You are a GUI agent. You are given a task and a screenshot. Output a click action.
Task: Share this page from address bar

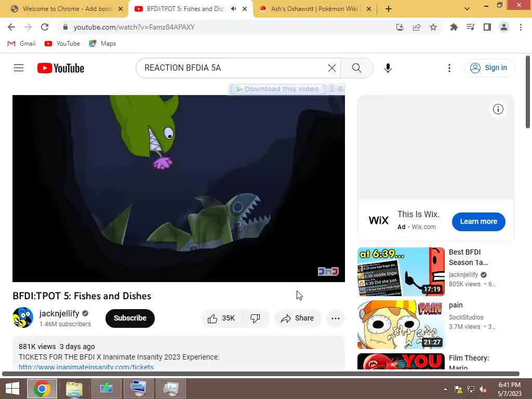417,27
